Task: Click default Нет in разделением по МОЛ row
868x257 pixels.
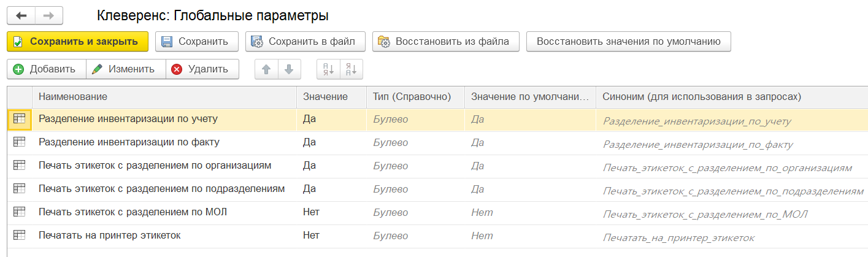Action: [482, 212]
